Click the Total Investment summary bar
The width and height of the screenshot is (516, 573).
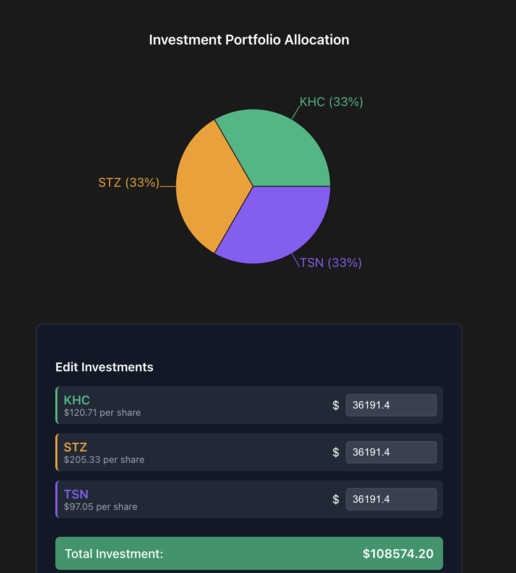249,553
